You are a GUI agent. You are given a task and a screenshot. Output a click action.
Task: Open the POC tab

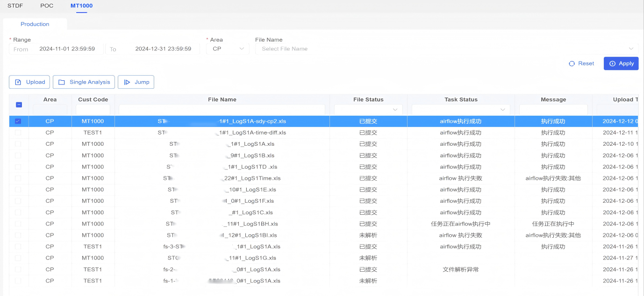47,6
